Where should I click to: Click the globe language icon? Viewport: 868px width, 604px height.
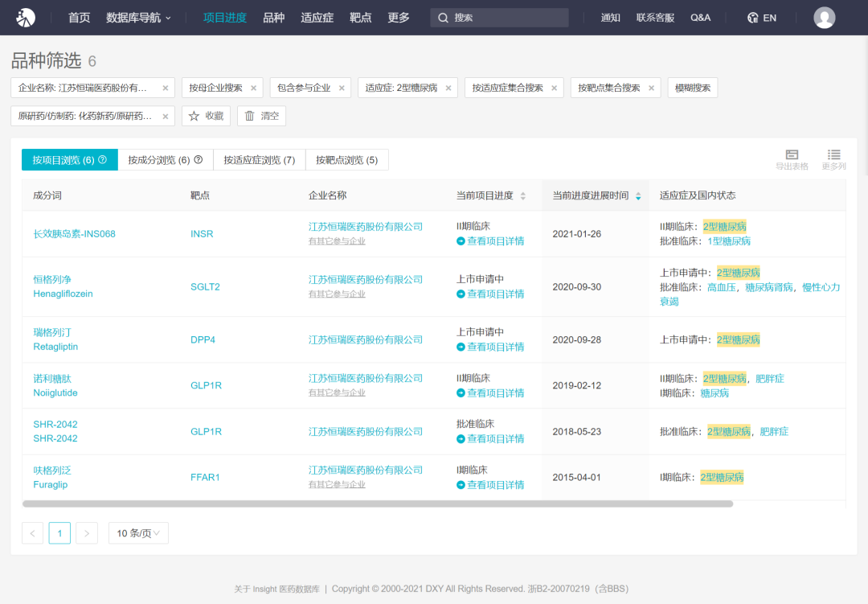pyautogui.click(x=752, y=18)
